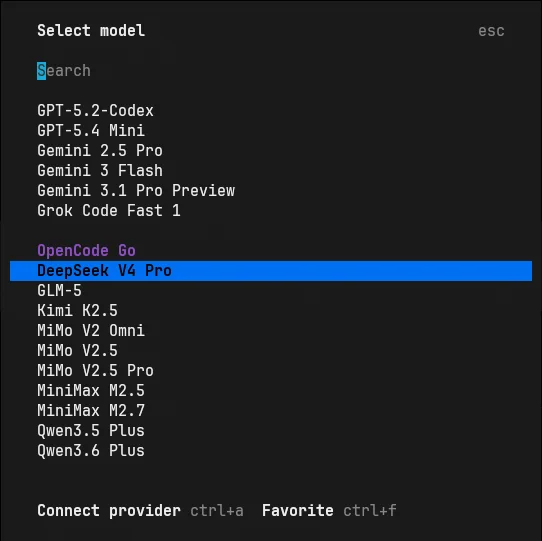The height and width of the screenshot is (541, 542).
Task: Select the MiMo V2.5 entry
Action: 271,351
